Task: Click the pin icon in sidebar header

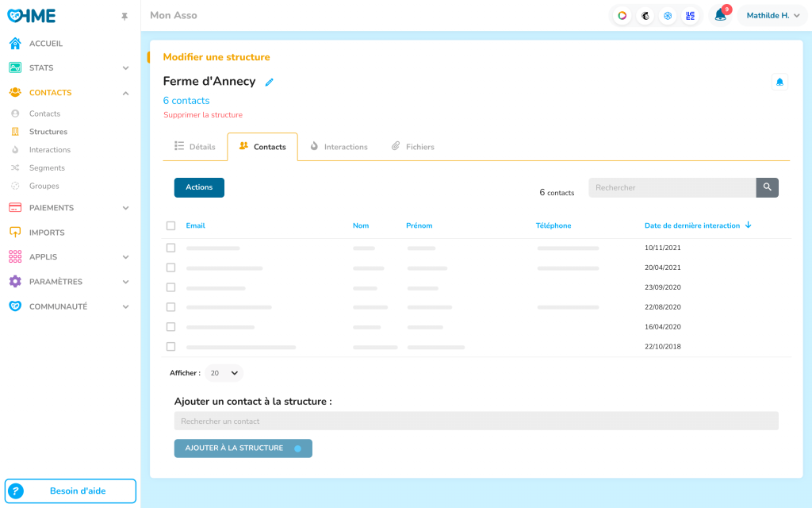Action: (124, 16)
